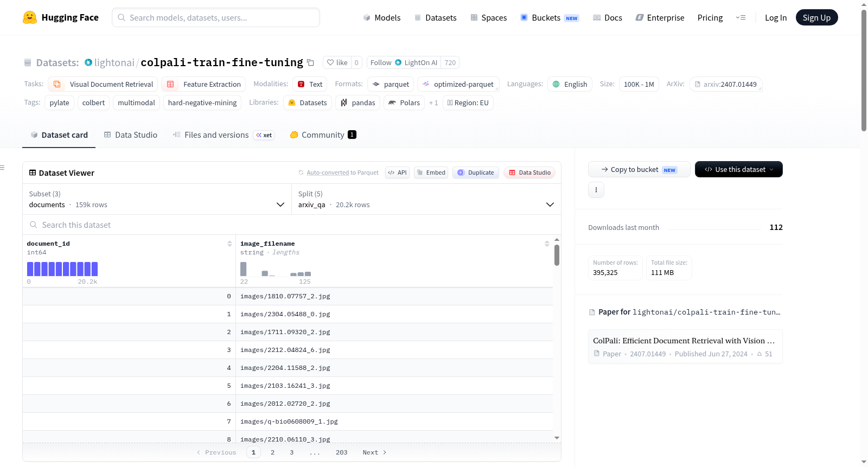This screenshot has width=868, height=467.
Task: Open the Enterprise navigation link
Action: pos(660,17)
